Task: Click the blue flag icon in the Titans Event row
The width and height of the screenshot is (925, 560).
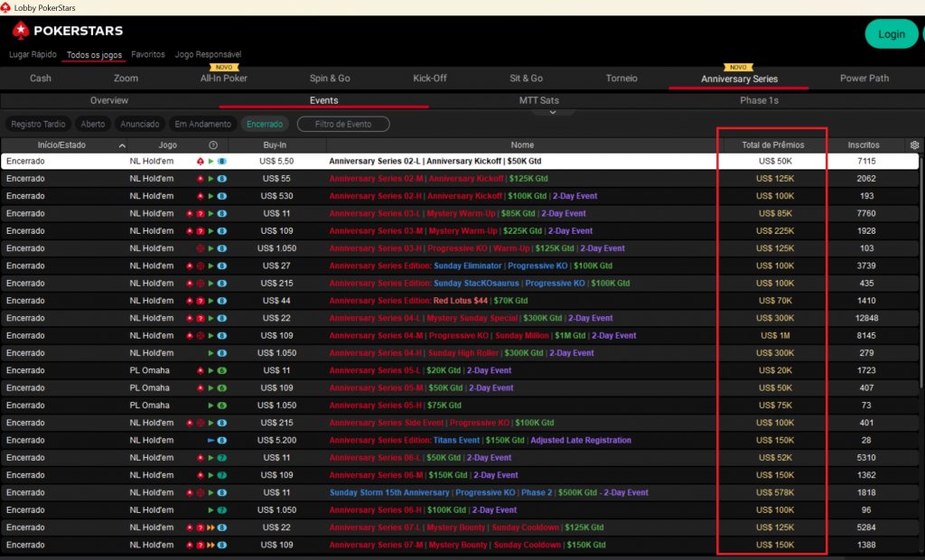Action: click(210, 440)
